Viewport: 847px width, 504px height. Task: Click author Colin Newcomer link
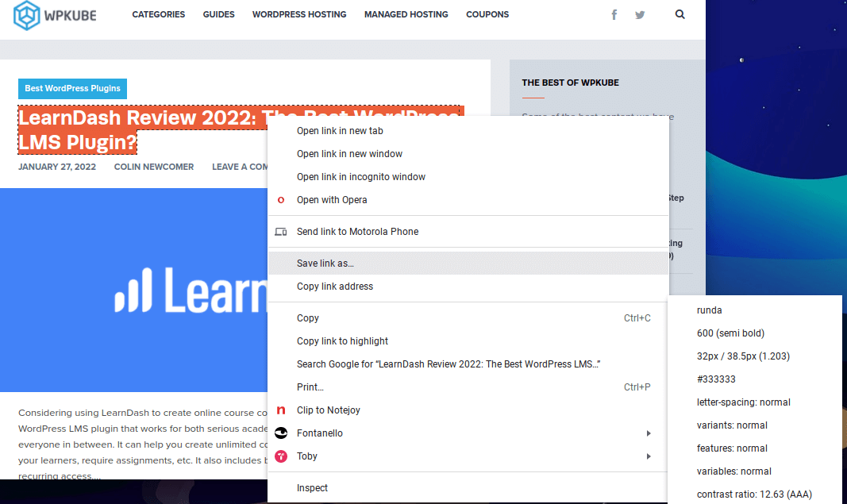[154, 167]
